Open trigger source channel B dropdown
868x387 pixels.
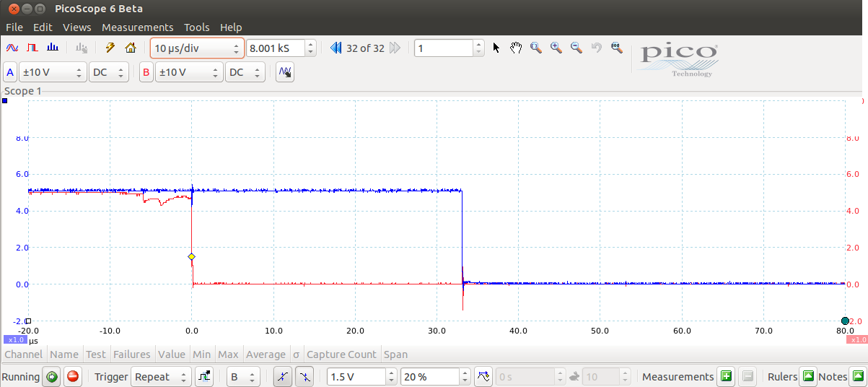pyautogui.click(x=242, y=376)
